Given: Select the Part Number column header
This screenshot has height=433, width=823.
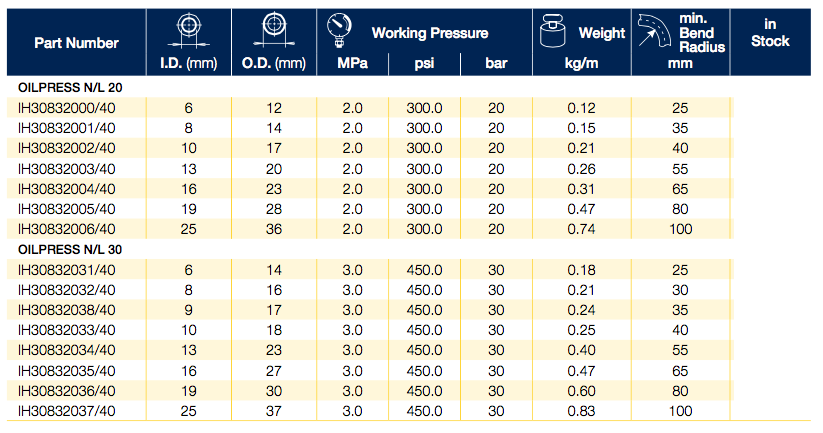Looking at the screenshot, I should (76, 43).
